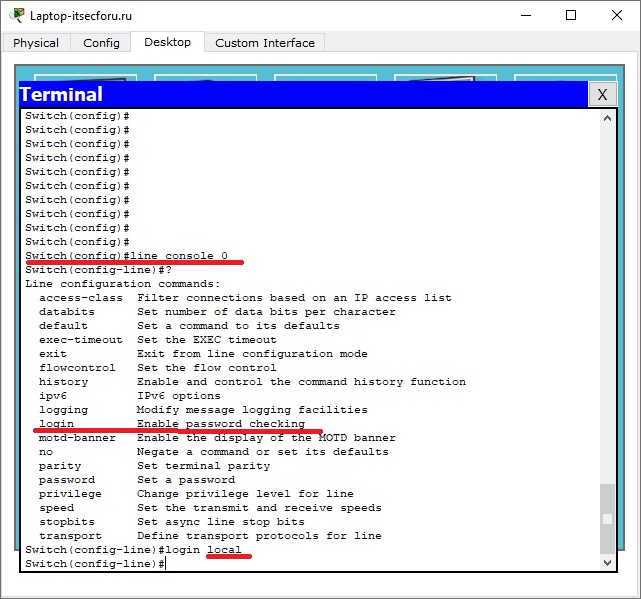Image resolution: width=641 pixels, height=599 pixels.
Task: Open the Config tab
Action: click(x=101, y=43)
